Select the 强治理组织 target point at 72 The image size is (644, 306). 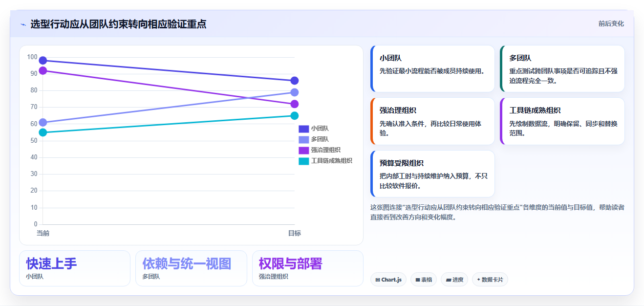tap(294, 104)
